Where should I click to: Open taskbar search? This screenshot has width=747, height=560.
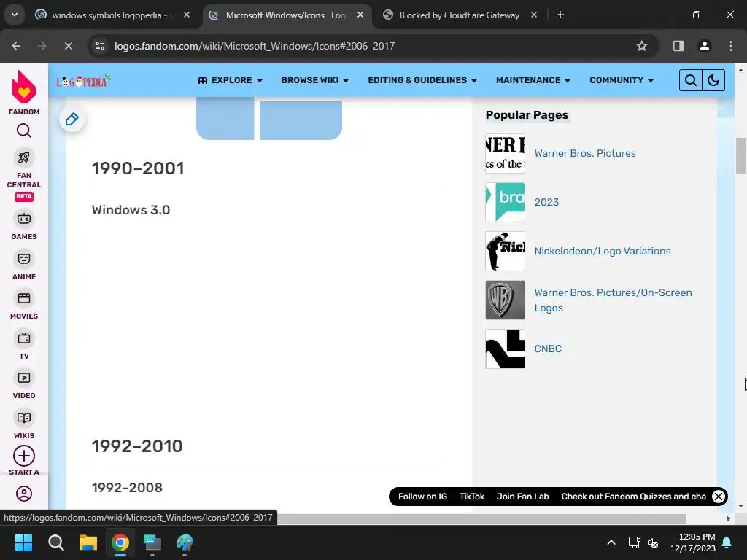[55, 542]
